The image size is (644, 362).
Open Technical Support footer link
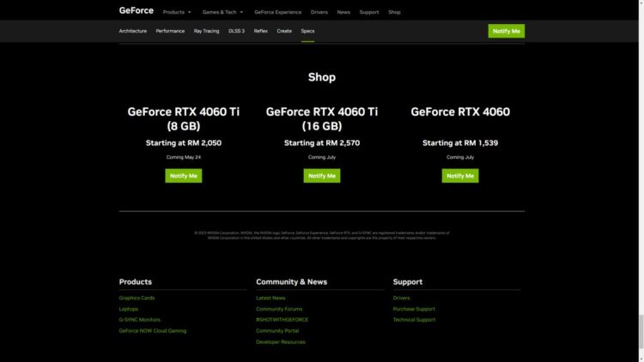(x=414, y=320)
